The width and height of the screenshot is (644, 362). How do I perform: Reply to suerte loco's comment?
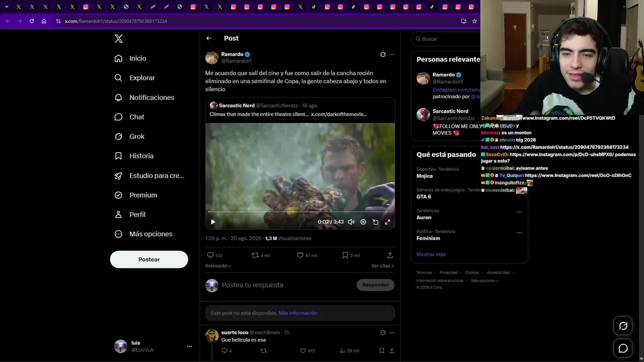point(226,351)
